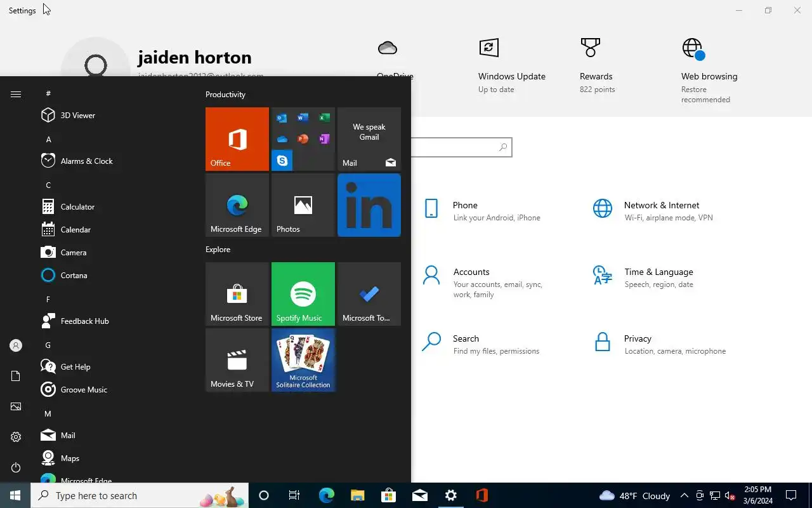Click the Settings search magnifier icon
Screen dimensions: 812x508
[x=503, y=147]
